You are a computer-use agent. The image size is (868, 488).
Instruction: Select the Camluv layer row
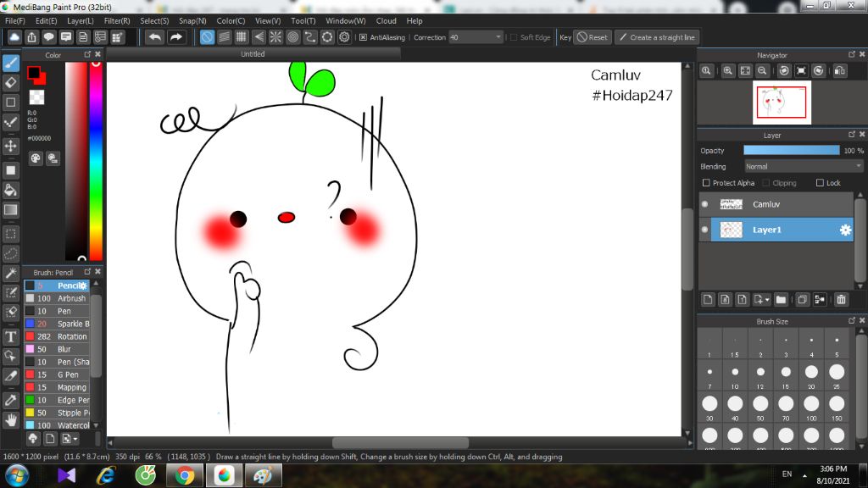pyautogui.click(x=776, y=204)
